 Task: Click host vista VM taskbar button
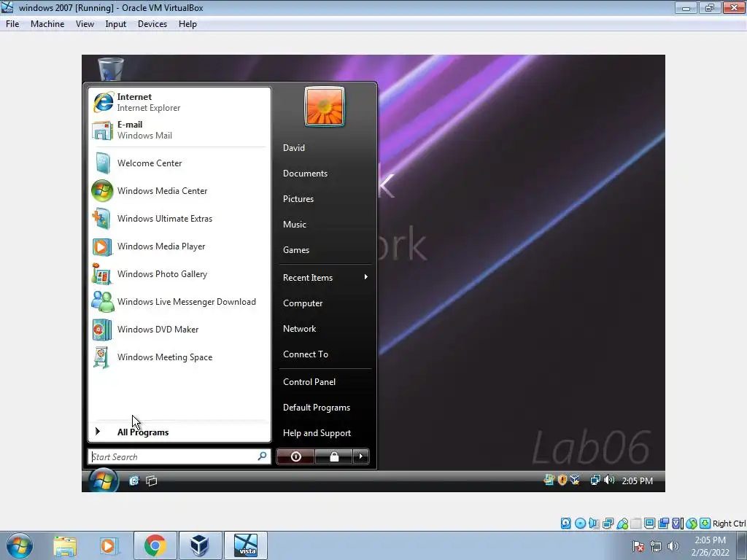pos(245,545)
